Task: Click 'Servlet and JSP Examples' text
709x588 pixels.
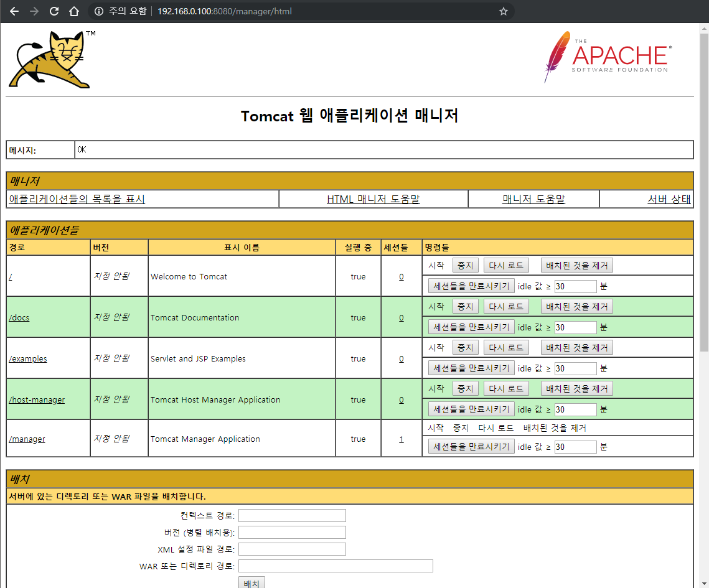Action: (198, 359)
